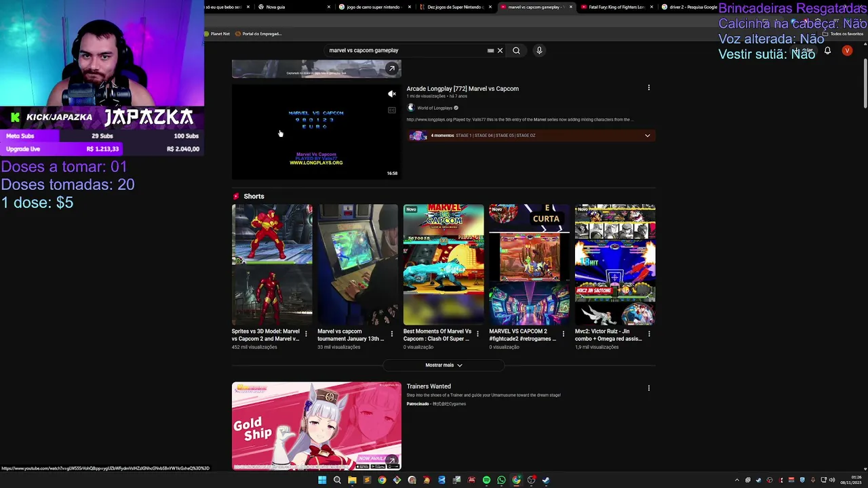Open the Marvel vs capcom tournament short
Image resolution: width=868 pixels, height=488 pixels.
(x=357, y=264)
